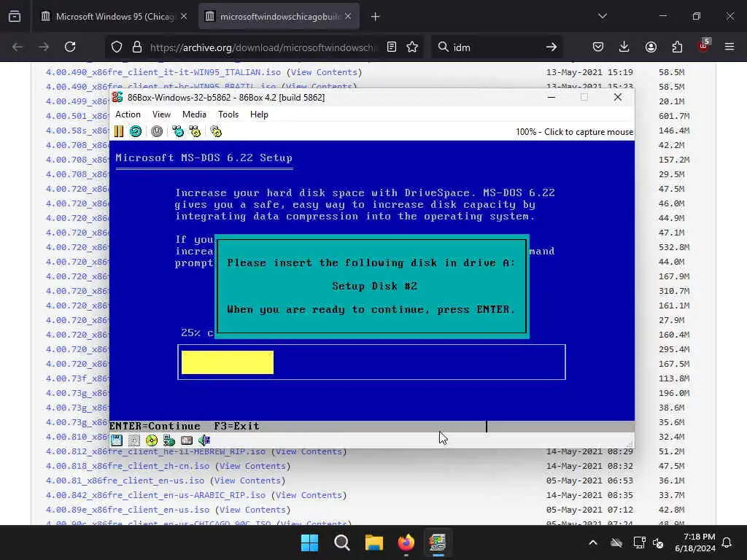Open the extensions puzzle icon
Screen dimensions: 747x560
point(677,47)
